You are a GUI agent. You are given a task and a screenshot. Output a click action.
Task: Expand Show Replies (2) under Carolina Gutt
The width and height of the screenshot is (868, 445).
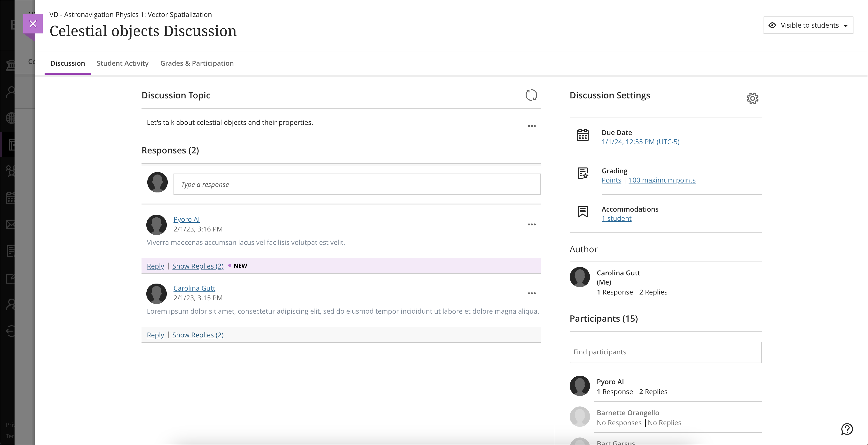coord(198,334)
